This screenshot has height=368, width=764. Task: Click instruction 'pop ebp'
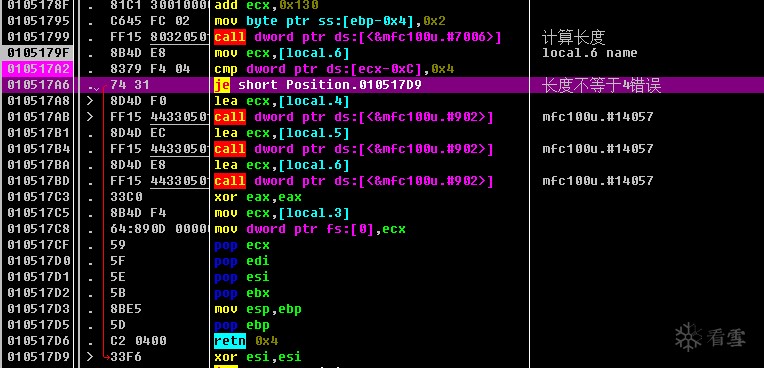pyautogui.click(x=242, y=325)
